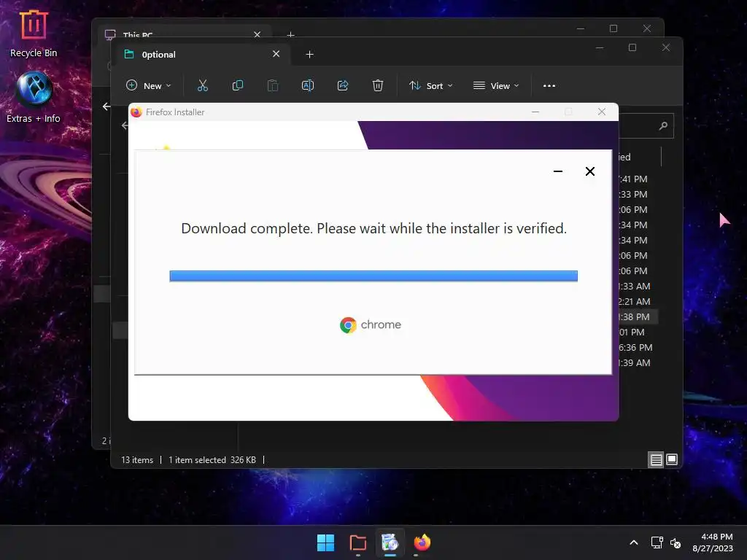747x560 pixels.
Task: Click the network status tray icon
Action: click(x=657, y=542)
